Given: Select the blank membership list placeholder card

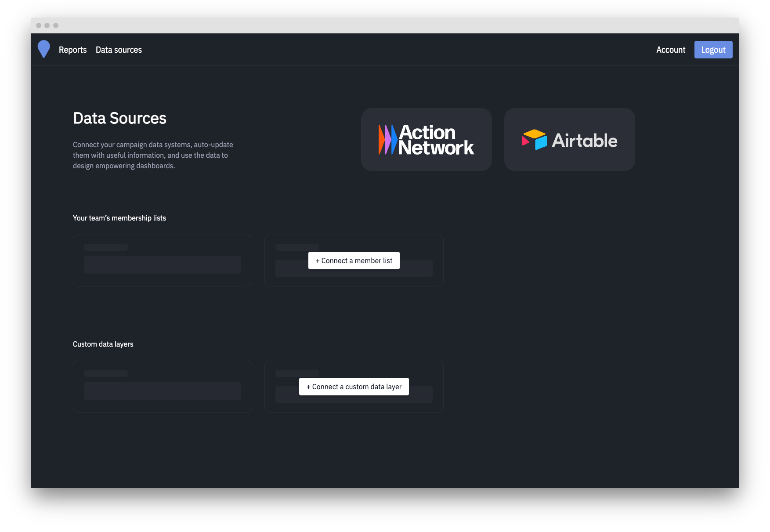Looking at the screenshot, I should 162,261.
